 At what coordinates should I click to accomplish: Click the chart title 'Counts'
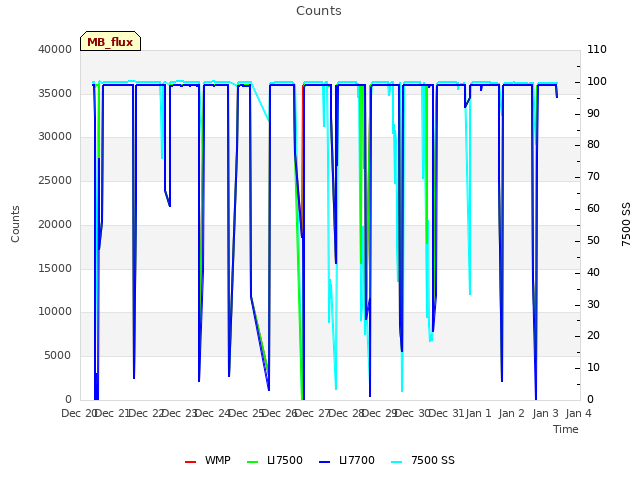click(x=319, y=11)
